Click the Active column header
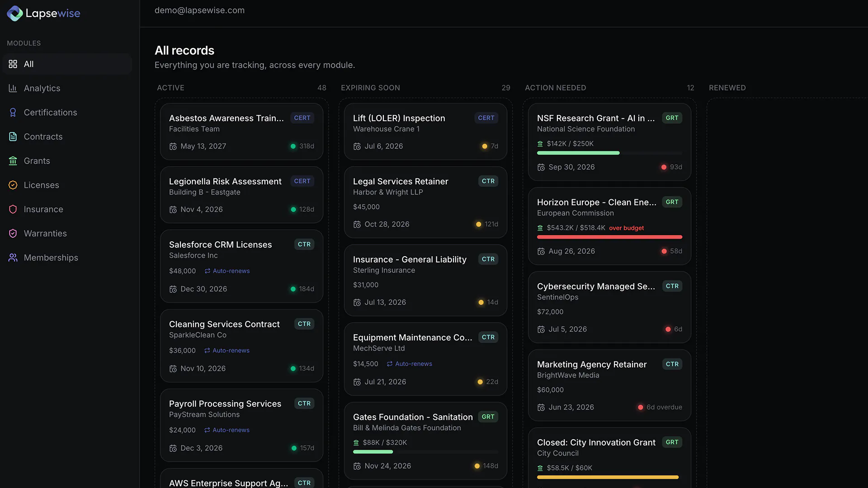Image resolution: width=868 pixels, height=488 pixels. (170, 88)
